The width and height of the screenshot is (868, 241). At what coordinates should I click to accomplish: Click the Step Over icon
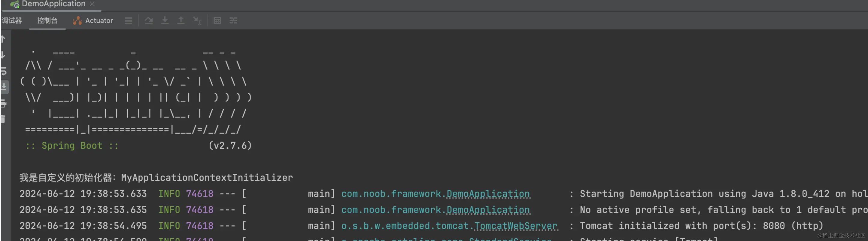(x=149, y=20)
